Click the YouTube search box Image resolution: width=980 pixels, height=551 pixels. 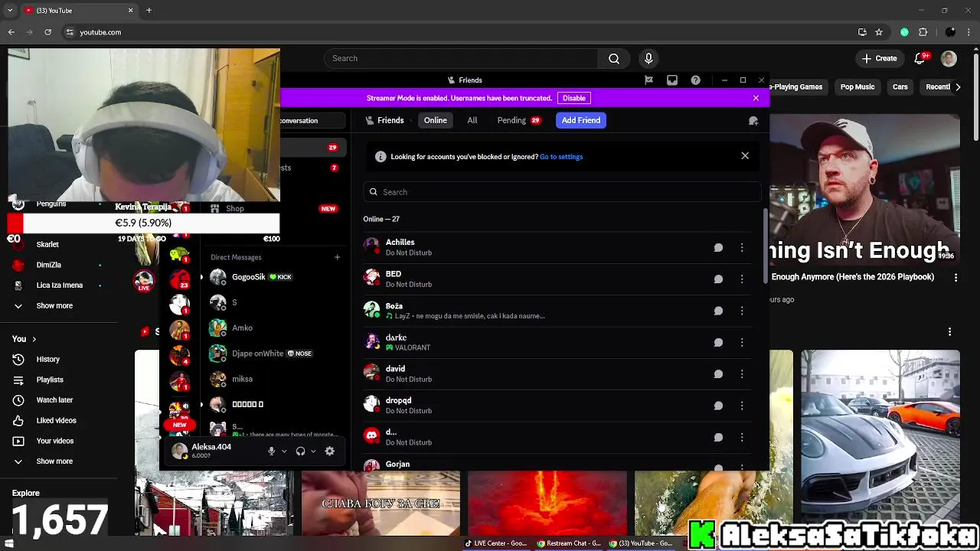coord(461,58)
